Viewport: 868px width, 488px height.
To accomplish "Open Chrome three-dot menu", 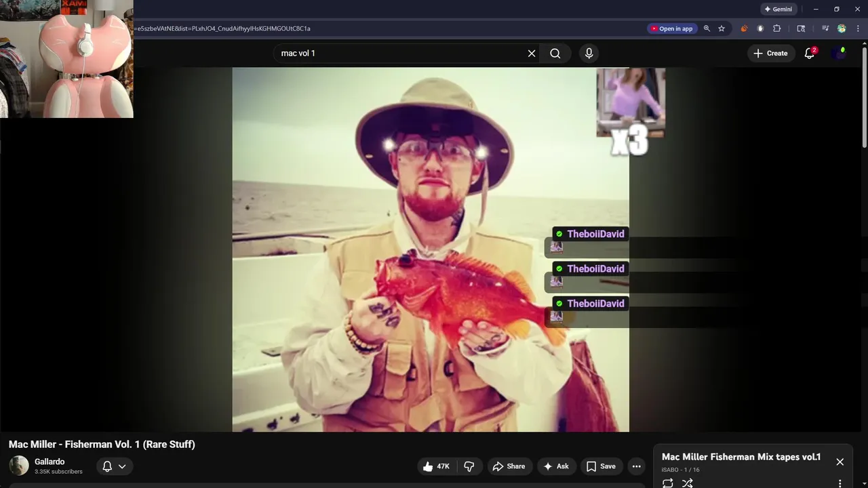I will 858,28.
